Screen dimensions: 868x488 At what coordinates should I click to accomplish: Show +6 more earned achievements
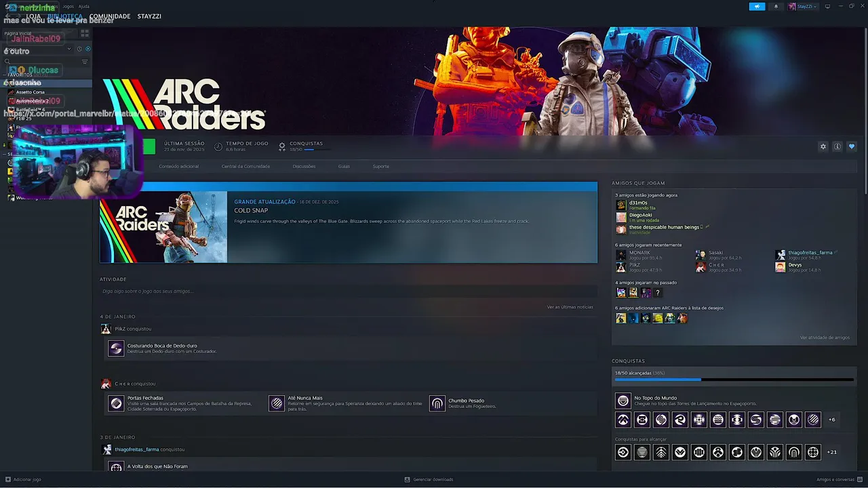[832, 420]
